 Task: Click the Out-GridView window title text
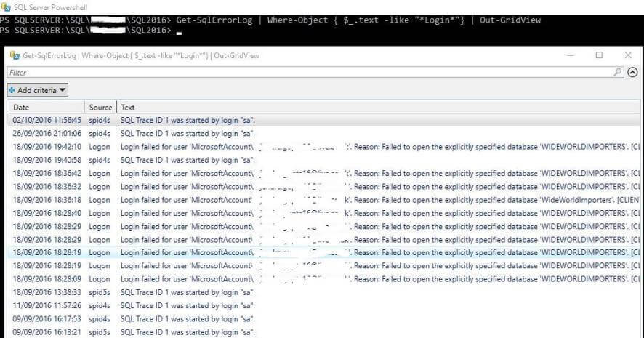(x=141, y=55)
